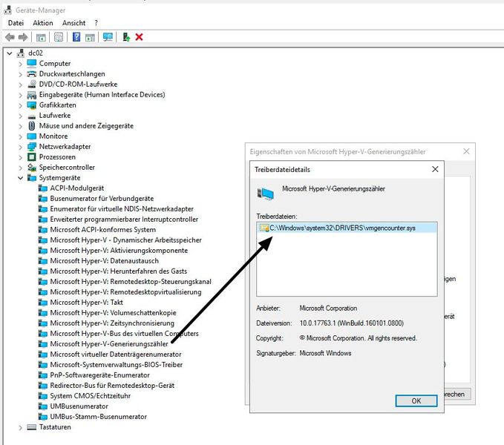
Task: Select Microsoft Hyper-V: Datenaustausch
Action: click(105, 261)
